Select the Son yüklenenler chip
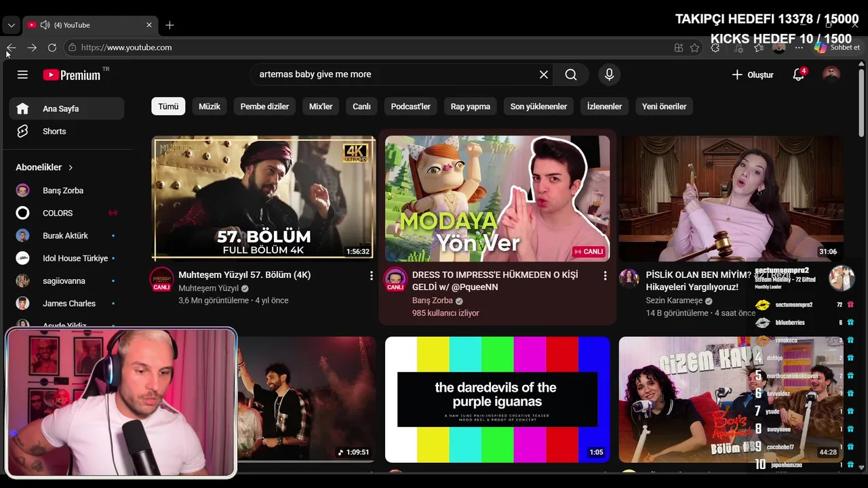 538,106
